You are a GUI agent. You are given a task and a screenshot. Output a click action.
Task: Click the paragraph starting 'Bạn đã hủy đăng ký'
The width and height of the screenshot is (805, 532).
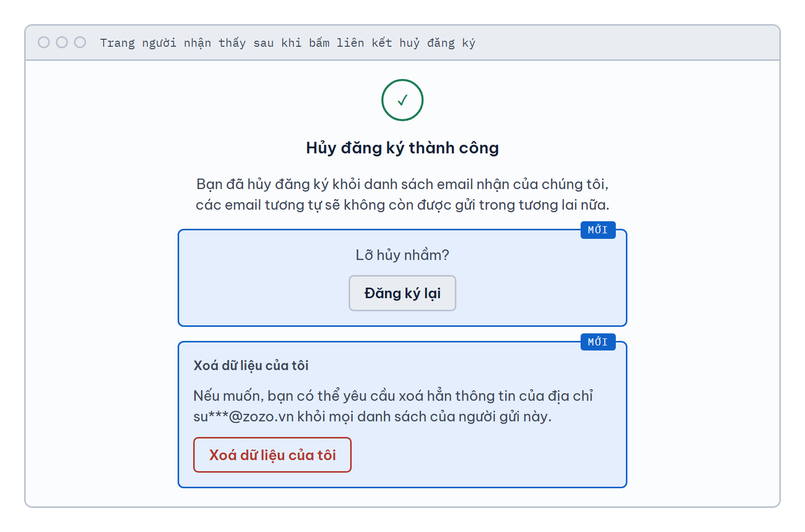(x=403, y=195)
